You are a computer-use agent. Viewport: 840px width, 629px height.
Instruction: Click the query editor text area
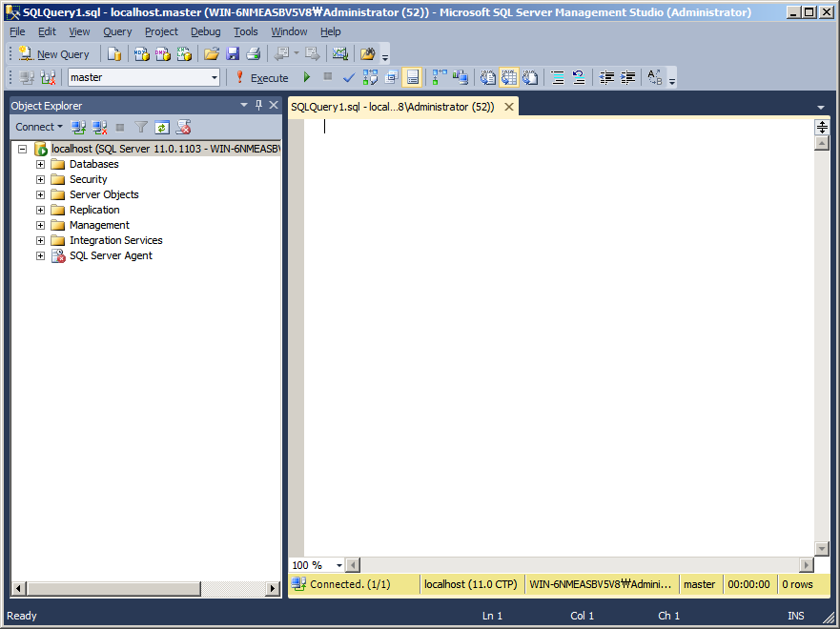click(x=559, y=337)
